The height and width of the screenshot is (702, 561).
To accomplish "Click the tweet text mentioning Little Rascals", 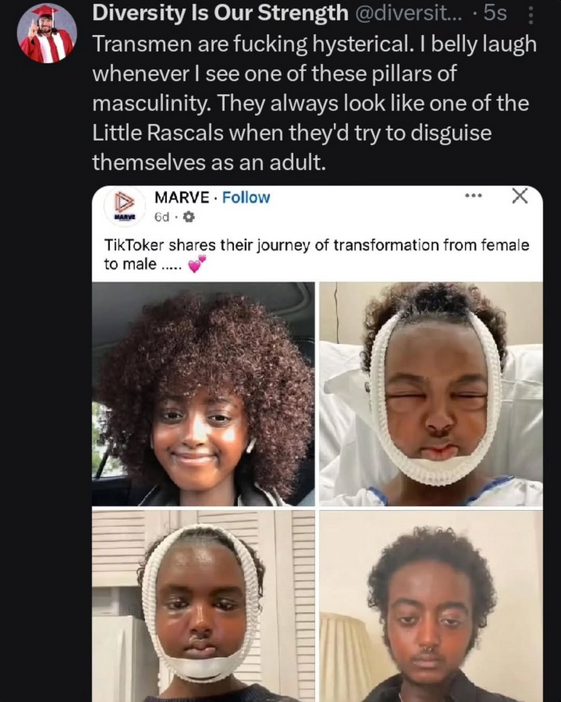I will tap(315, 103).
